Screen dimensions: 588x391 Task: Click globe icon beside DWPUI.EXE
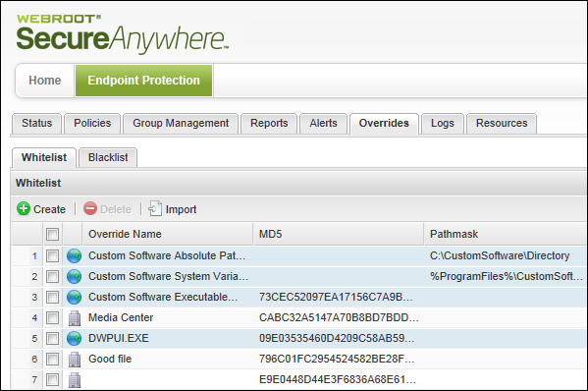[75, 339]
